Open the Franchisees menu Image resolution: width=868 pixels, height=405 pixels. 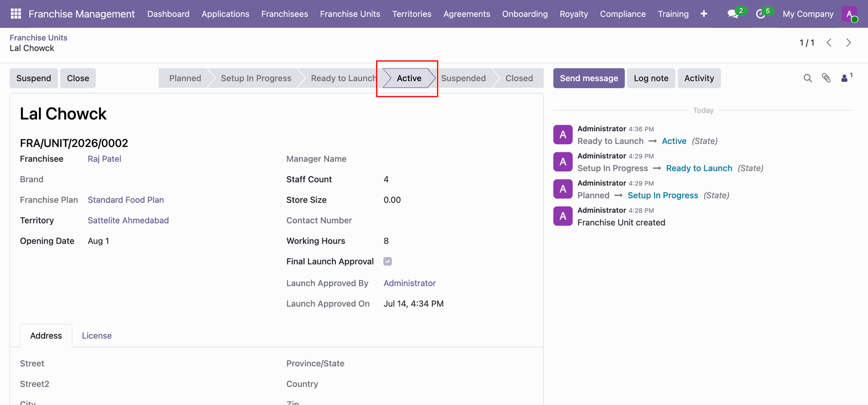pyautogui.click(x=285, y=14)
